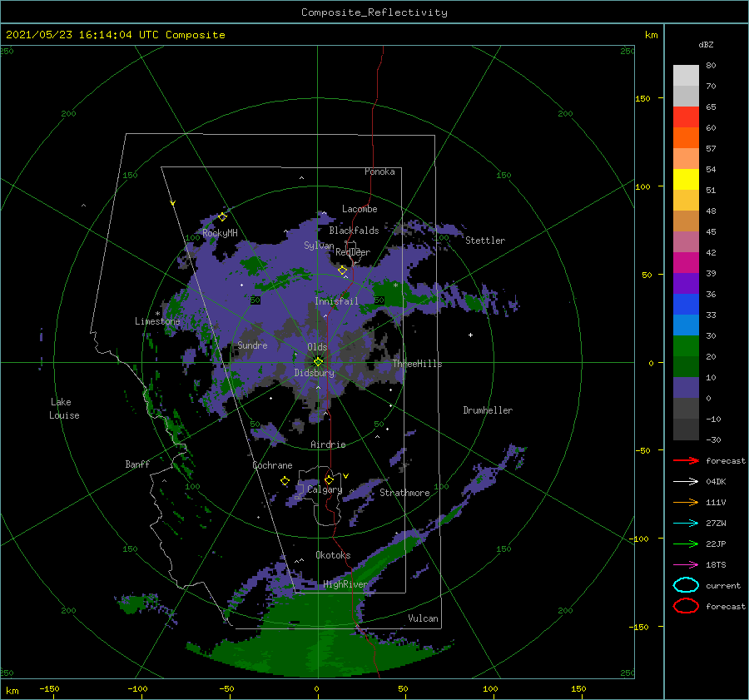Click the yellow diamond marker below Cochrane

coord(285,480)
